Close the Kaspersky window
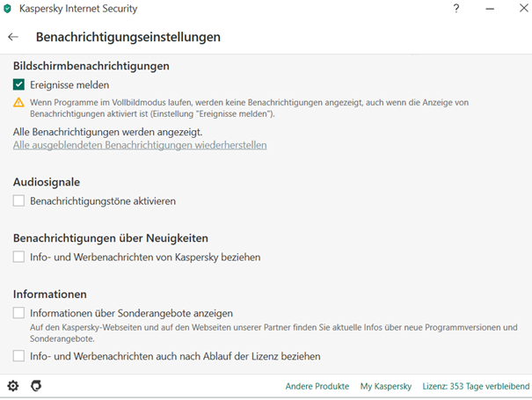Viewport: 532px width, 400px height. (x=524, y=8)
